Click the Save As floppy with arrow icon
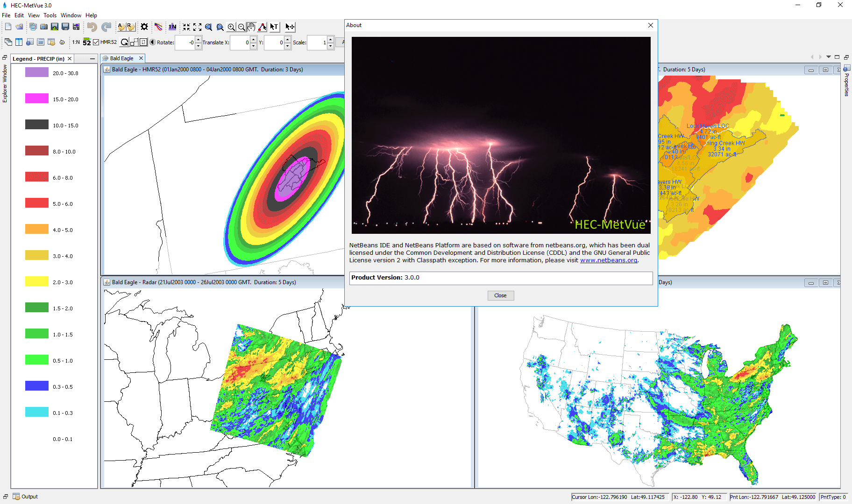The width and height of the screenshot is (852, 504). 76,27
